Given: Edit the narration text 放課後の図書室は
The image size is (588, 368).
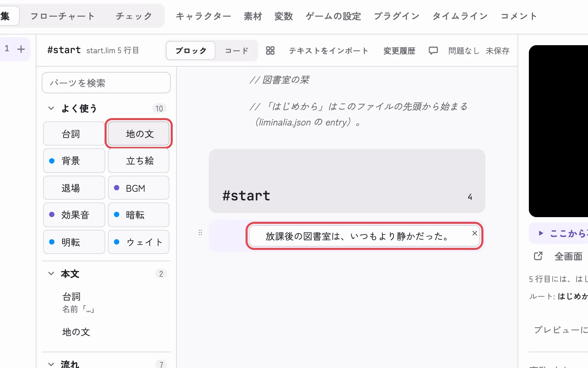Looking at the screenshot, I should pos(357,236).
